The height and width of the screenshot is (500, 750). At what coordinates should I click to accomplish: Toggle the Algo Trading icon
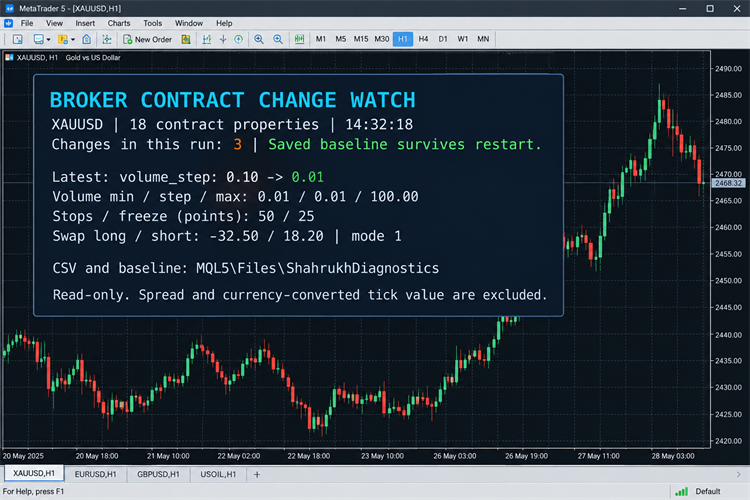(107, 39)
